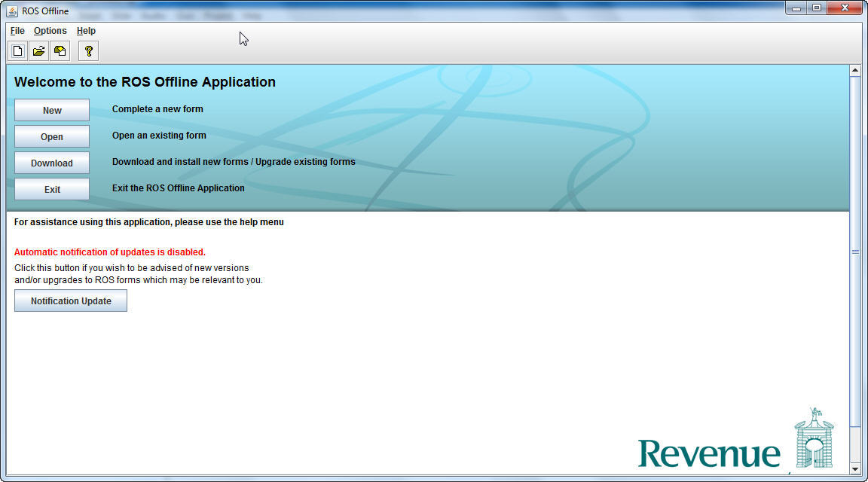Open the Options menu
Viewport: 868px width, 482px height.
(x=50, y=31)
